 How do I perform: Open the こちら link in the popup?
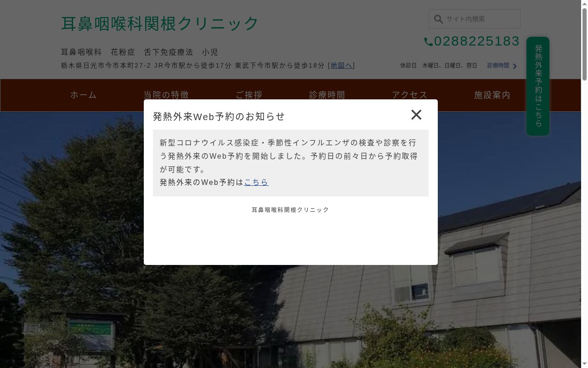coord(256,182)
